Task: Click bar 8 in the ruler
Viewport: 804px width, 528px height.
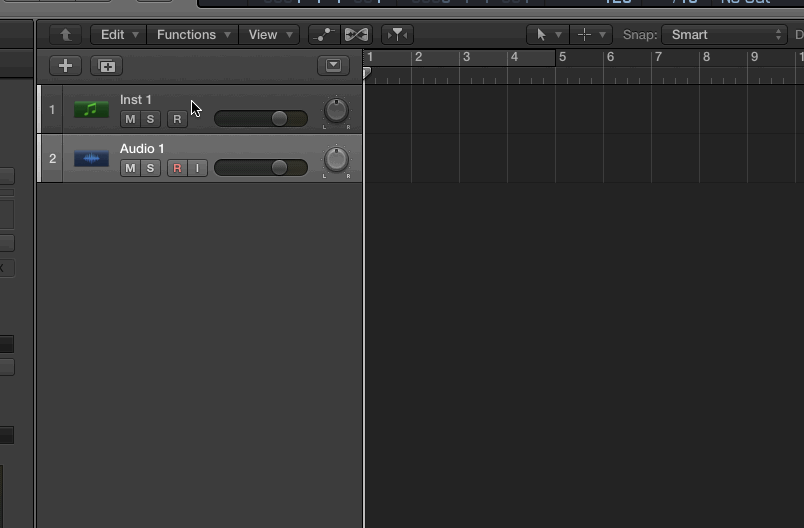Action: (x=707, y=57)
